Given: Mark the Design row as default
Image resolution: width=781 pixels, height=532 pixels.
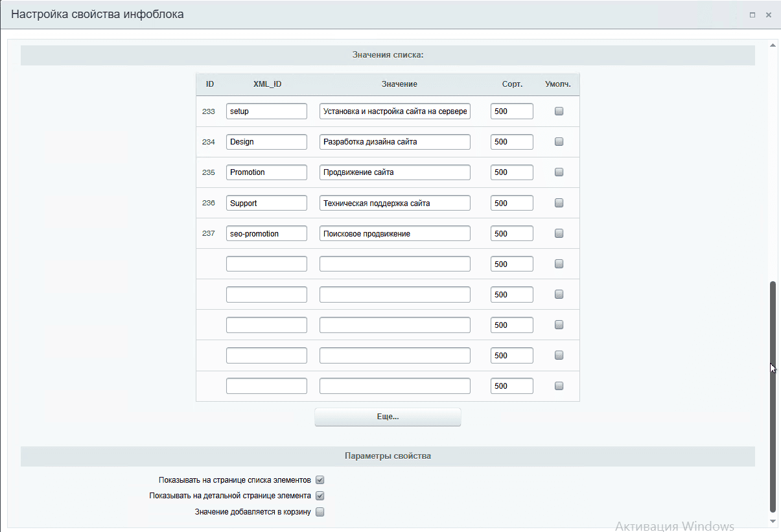Looking at the screenshot, I should [x=559, y=142].
